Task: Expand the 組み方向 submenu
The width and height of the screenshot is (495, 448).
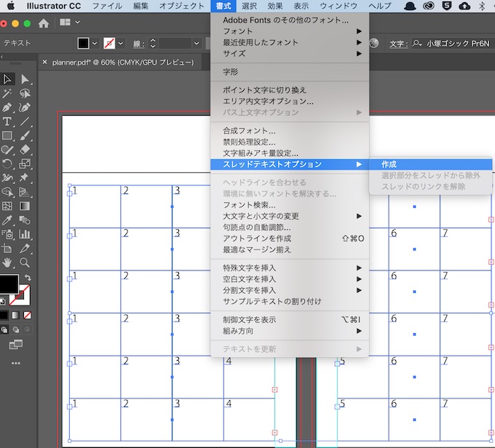Action: (290, 331)
